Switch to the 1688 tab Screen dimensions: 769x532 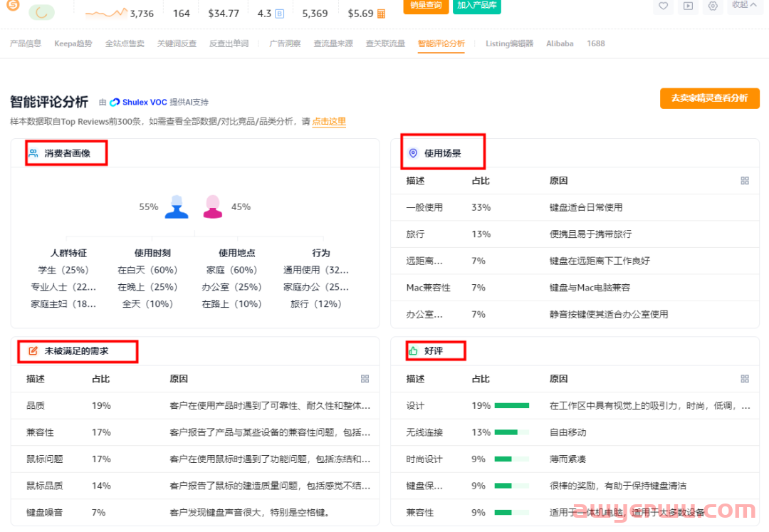pyautogui.click(x=596, y=43)
